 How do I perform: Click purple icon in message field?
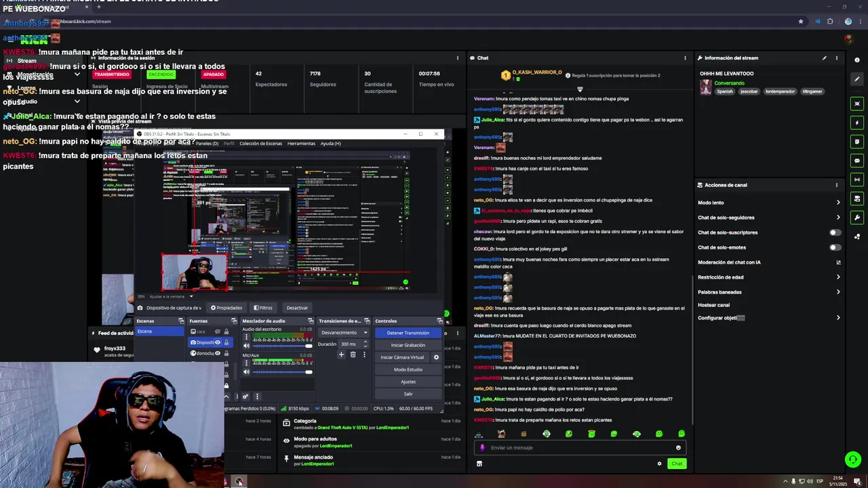(x=483, y=447)
